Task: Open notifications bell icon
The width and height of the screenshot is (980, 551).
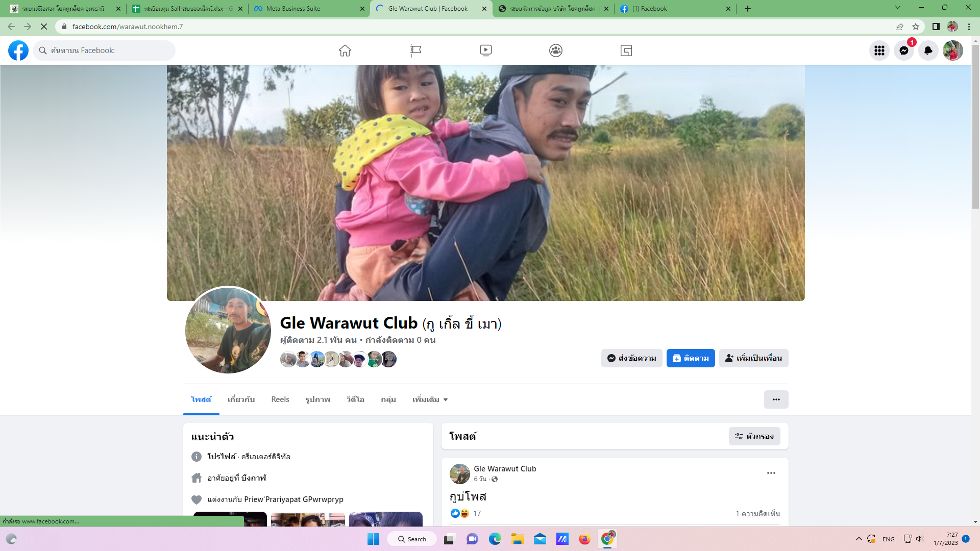Action: [x=928, y=51]
